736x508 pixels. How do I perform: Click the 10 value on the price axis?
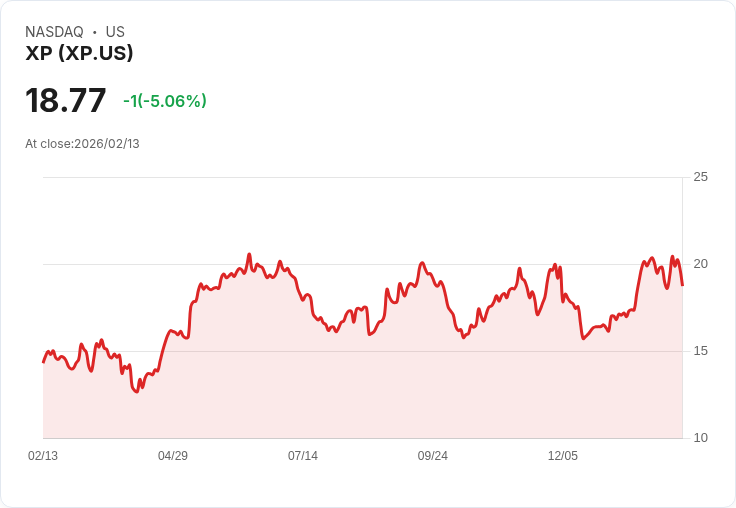click(x=701, y=438)
